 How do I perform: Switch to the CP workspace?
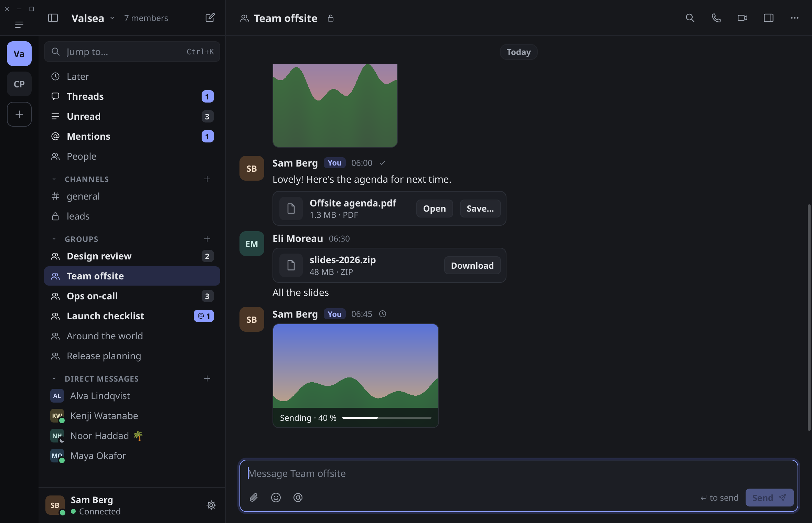coord(19,84)
